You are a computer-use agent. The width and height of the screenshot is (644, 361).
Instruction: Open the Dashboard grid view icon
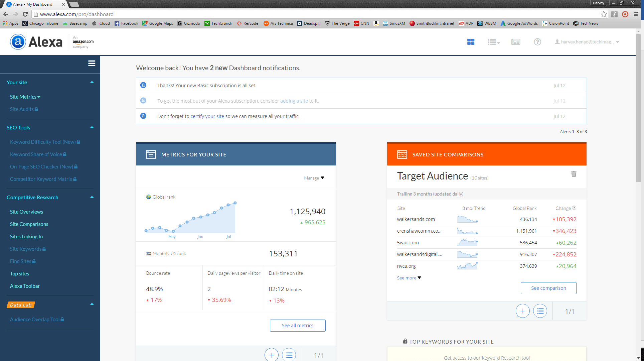471,41
